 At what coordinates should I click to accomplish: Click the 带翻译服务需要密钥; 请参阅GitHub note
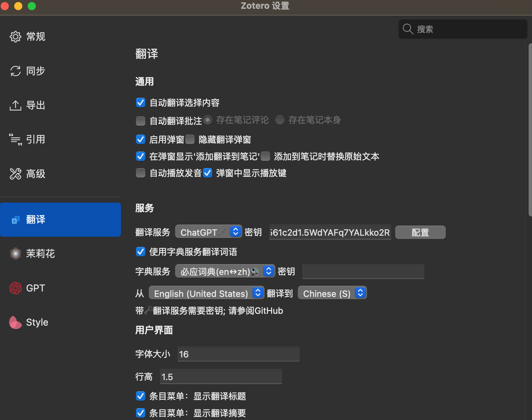(x=209, y=311)
